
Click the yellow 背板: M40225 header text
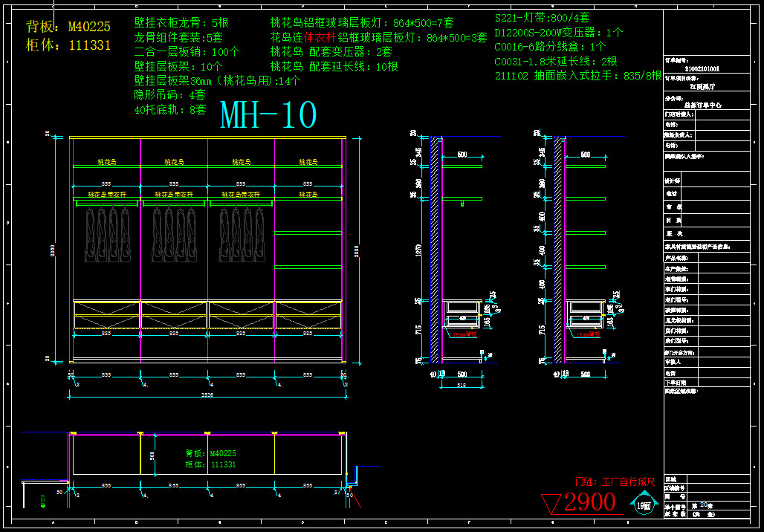[68, 27]
